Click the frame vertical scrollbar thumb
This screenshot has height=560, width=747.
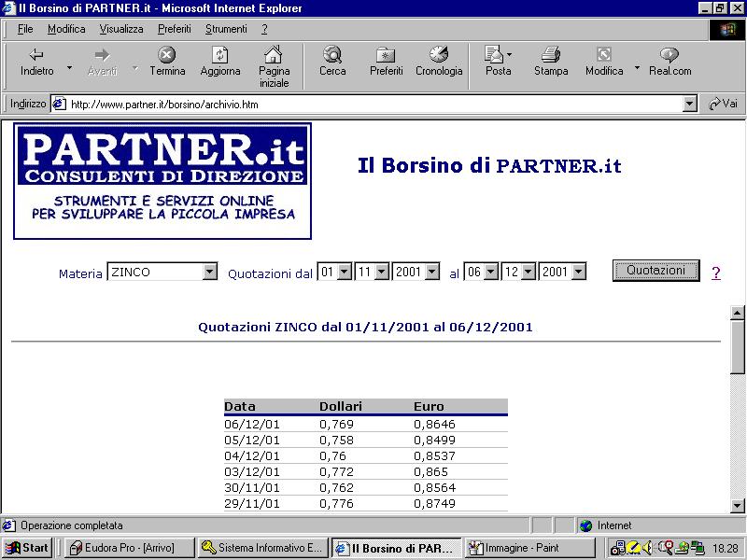coord(737,346)
